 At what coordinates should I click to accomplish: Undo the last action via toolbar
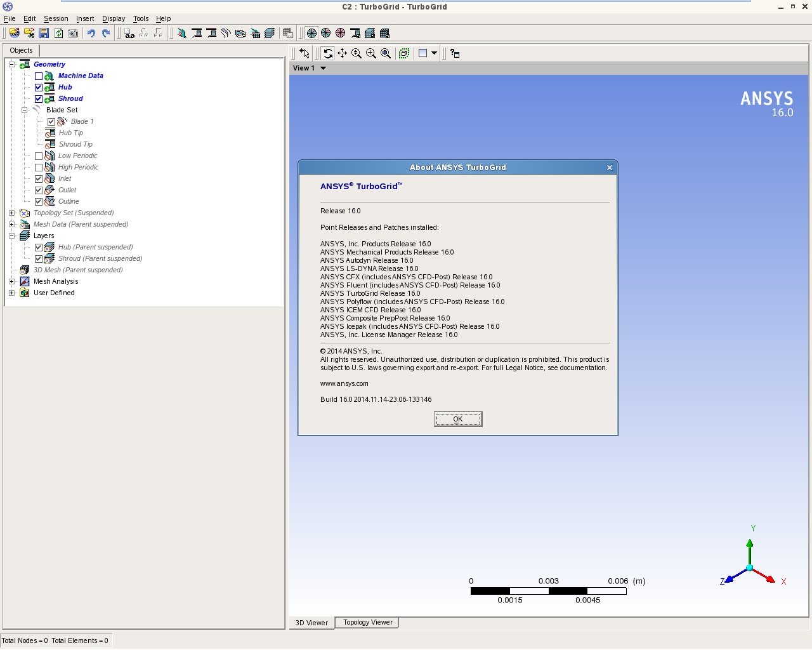coord(91,33)
